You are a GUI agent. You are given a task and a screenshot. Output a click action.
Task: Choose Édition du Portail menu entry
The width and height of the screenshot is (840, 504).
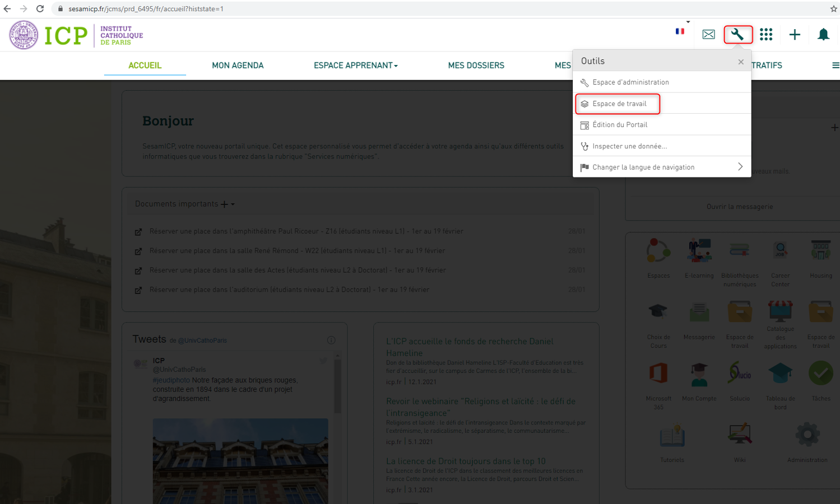tap(619, 125)
